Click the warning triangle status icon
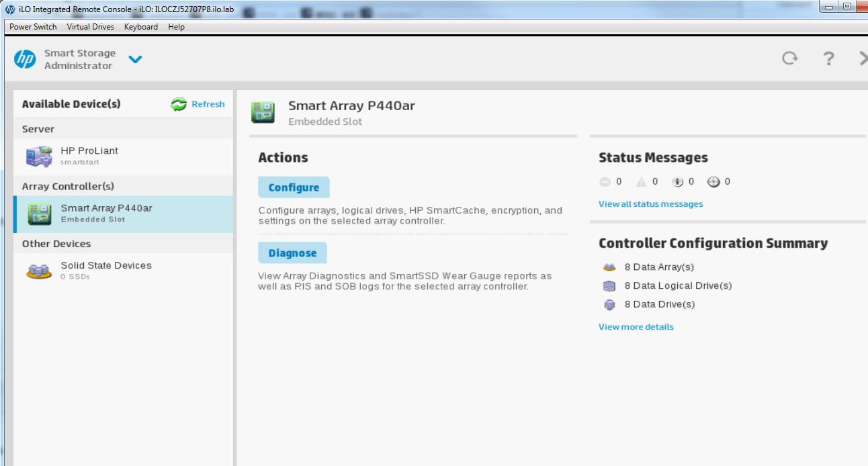The height and width of the screenshot is (466, 868). pos(642,182)
